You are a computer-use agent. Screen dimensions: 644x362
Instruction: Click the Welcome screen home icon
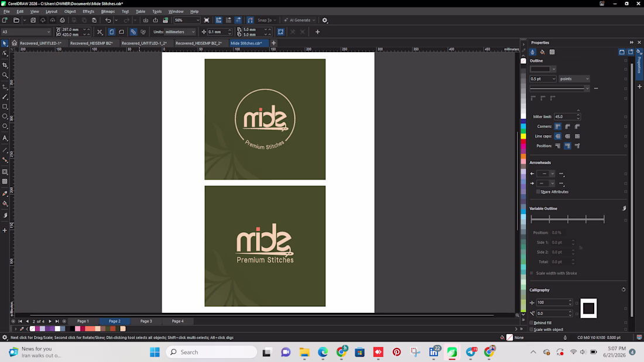(15, 43)
